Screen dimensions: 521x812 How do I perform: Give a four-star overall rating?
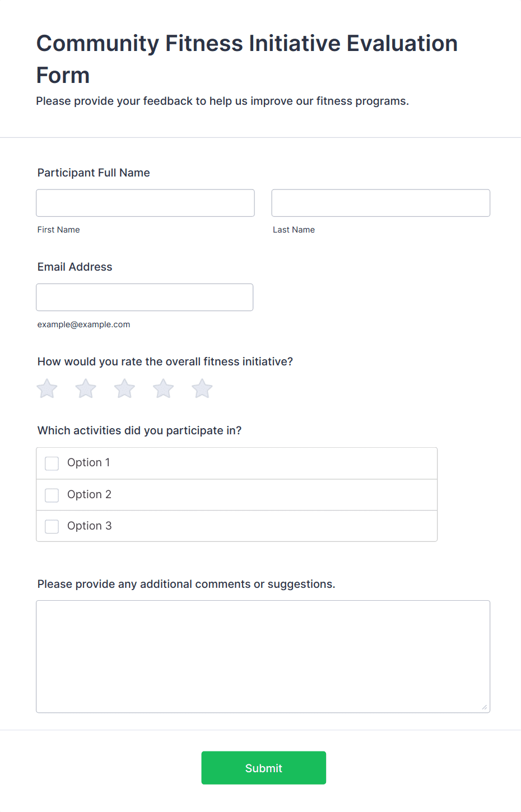point(164,388)
